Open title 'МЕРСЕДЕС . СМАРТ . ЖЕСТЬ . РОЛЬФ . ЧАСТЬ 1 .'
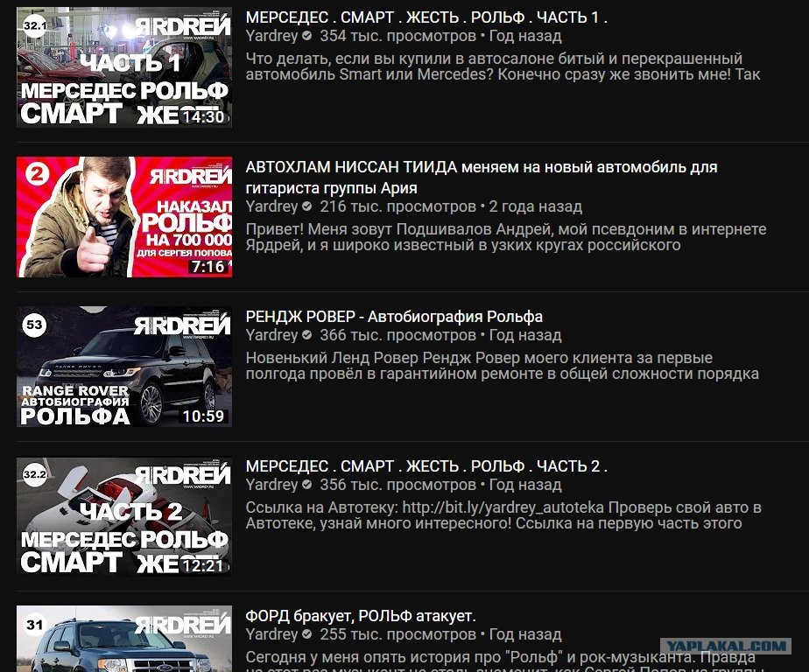The height and width of the screenshot is (672, 809). click(x=426, y=17)
